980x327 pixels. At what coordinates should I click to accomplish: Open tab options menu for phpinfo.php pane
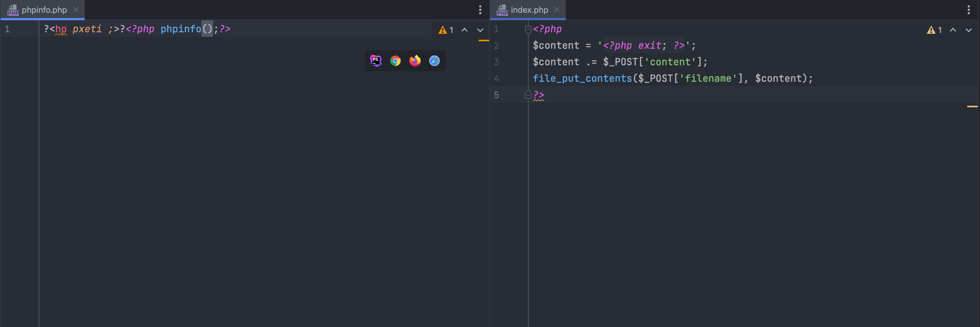point(480,9)
